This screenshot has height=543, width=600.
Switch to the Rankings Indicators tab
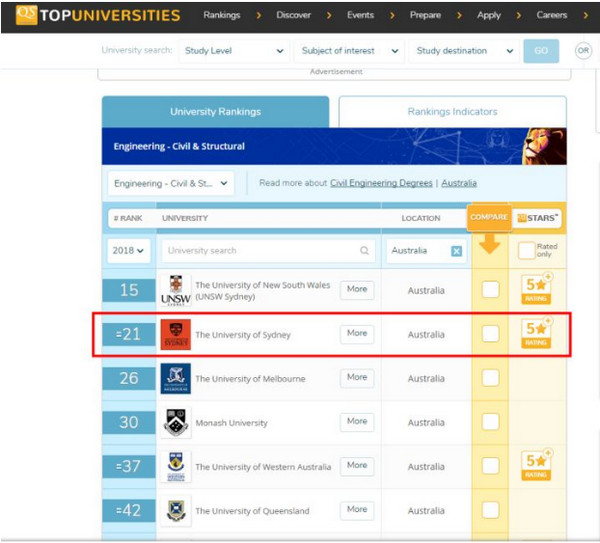click(453, 112)
